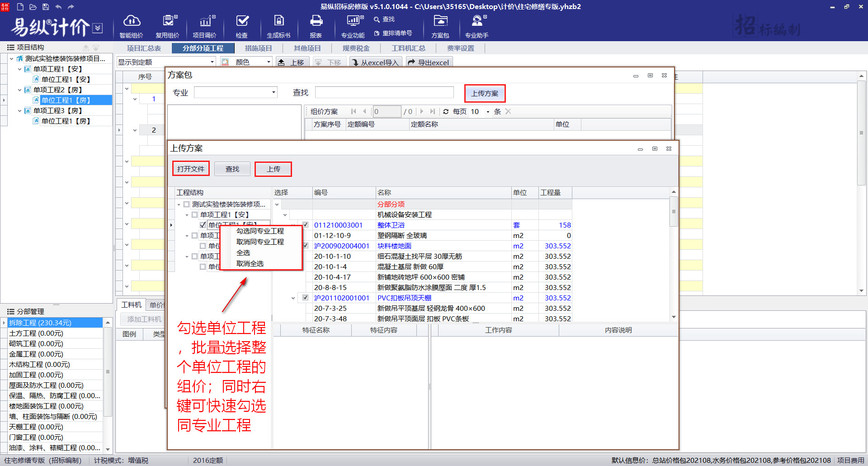868x466 pixels.
Task: Click 上传方案 button in 方案包
Action: [485, 93]
